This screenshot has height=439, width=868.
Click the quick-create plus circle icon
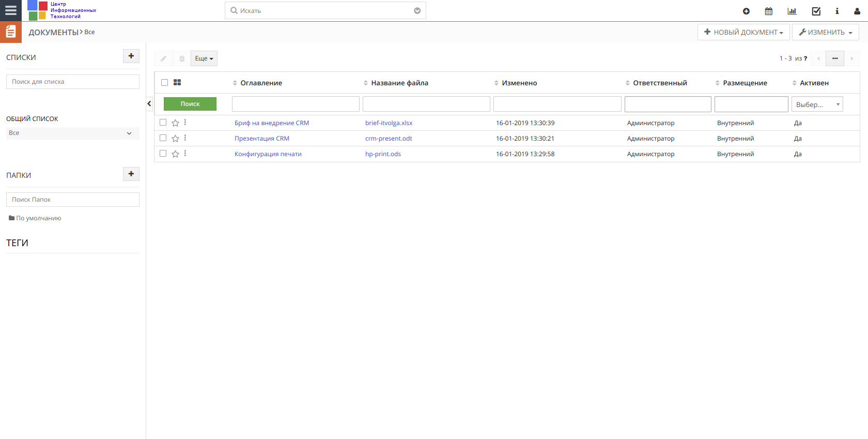pyautogui.click(x=746, y=11)
